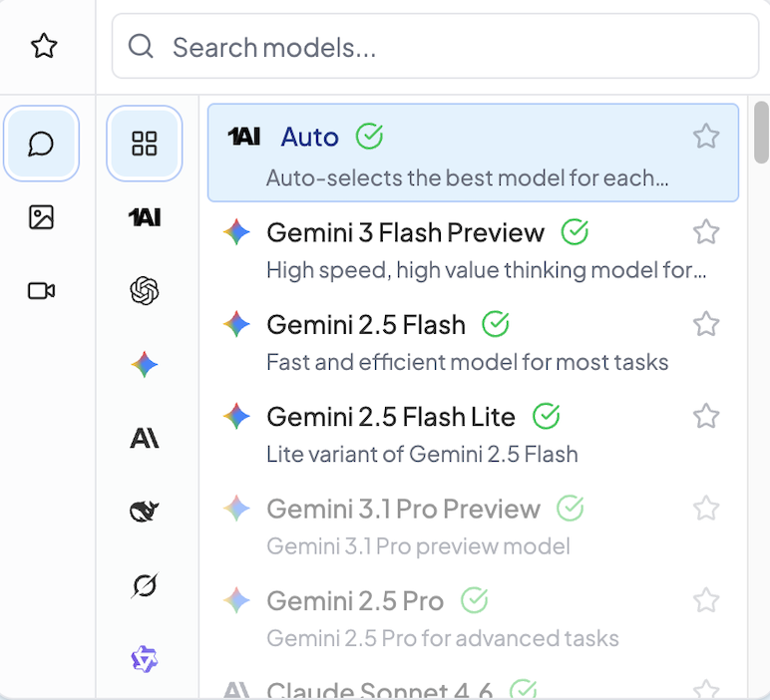770x700 pixels.
Task: Click 'Lite variant of Gemini 2.5 Flash' description
Action: 422,454
